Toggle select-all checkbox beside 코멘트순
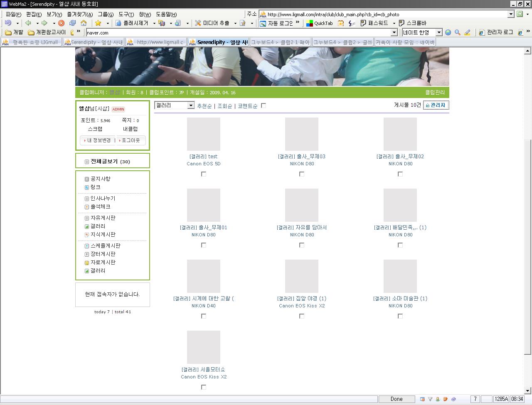Viewport: 532px width, 405px height. 264,106
